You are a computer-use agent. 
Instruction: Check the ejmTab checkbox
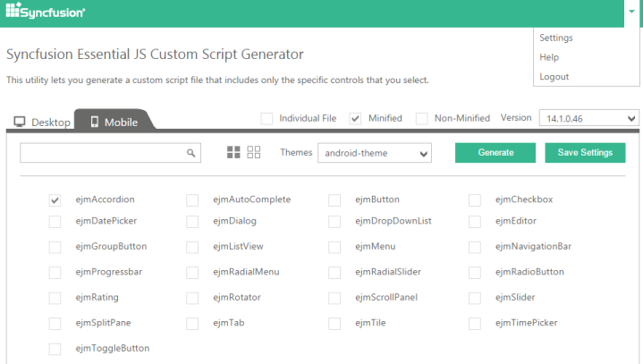(x=192, y=324)
